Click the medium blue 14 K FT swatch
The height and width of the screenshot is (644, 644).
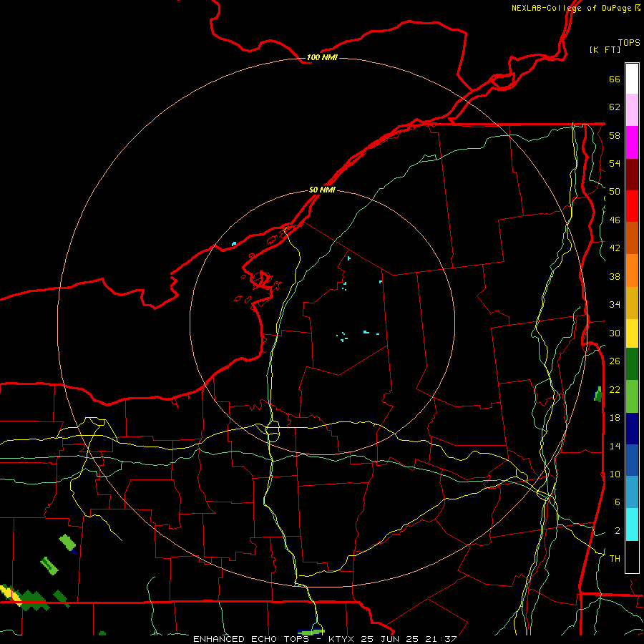click(x=632, y=460)
